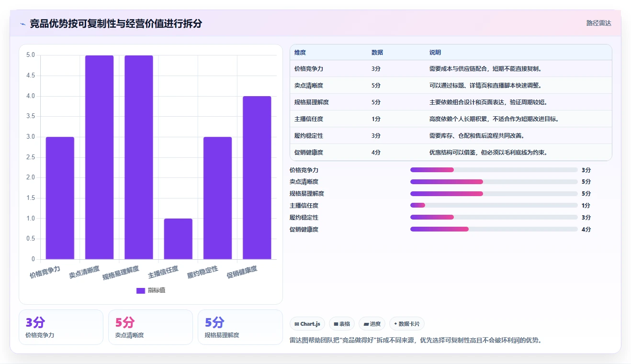Click the 5.0 y-axis tick label
This screenshot has height=364, width=631.
coord(30,55)
